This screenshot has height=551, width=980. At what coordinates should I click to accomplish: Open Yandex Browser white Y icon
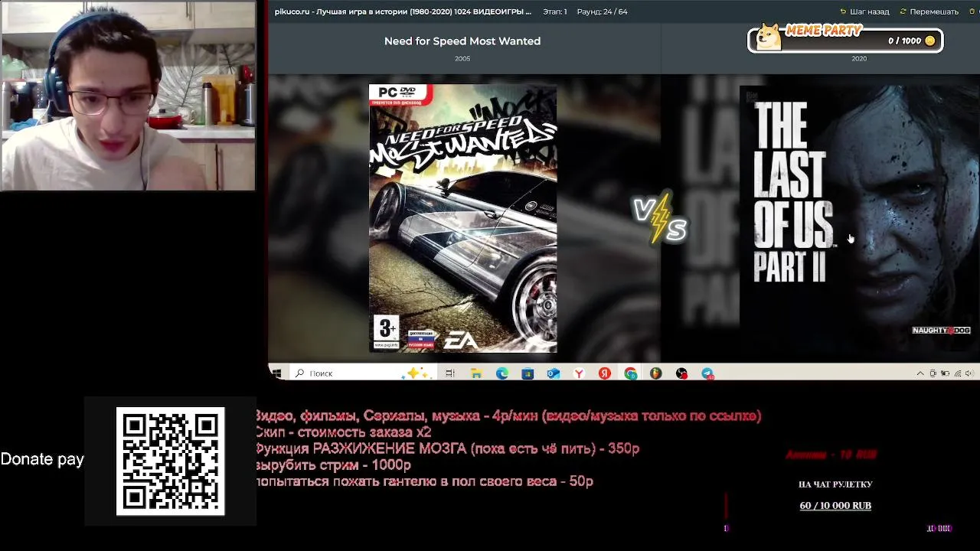click(x=579, y=373)
